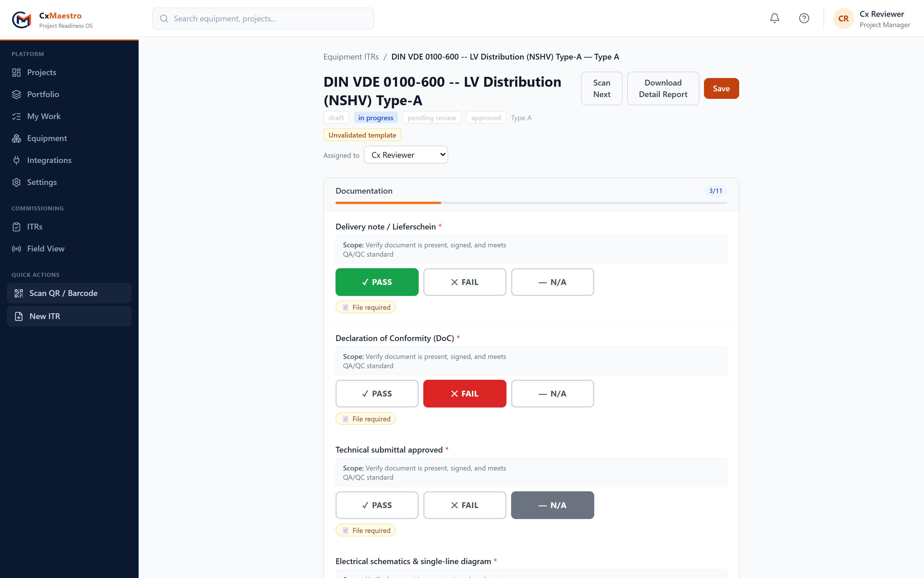Navigate to Equipment in the sidebar
This screenshot has height=578, width=924.
(69, 138)
